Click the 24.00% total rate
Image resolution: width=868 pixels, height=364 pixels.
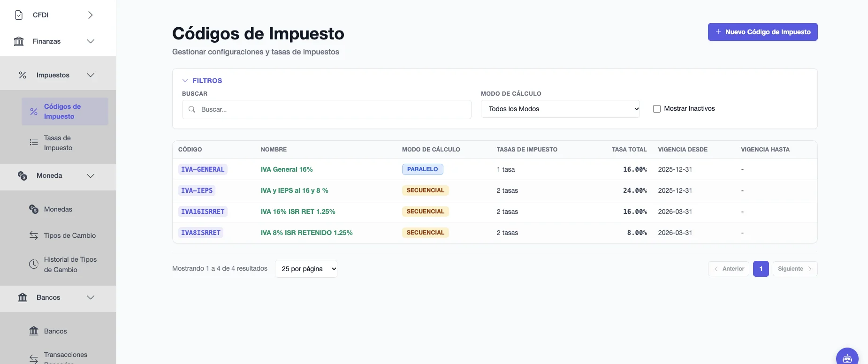635,190
